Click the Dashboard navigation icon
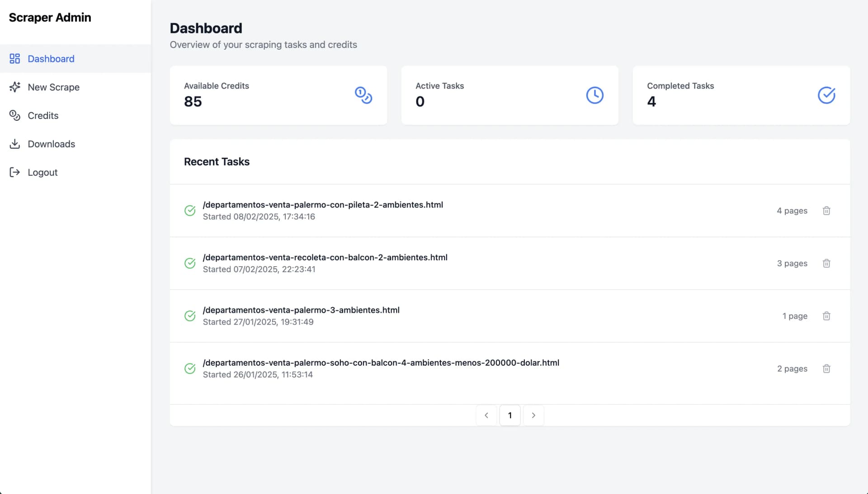 [x=14, y=58]
